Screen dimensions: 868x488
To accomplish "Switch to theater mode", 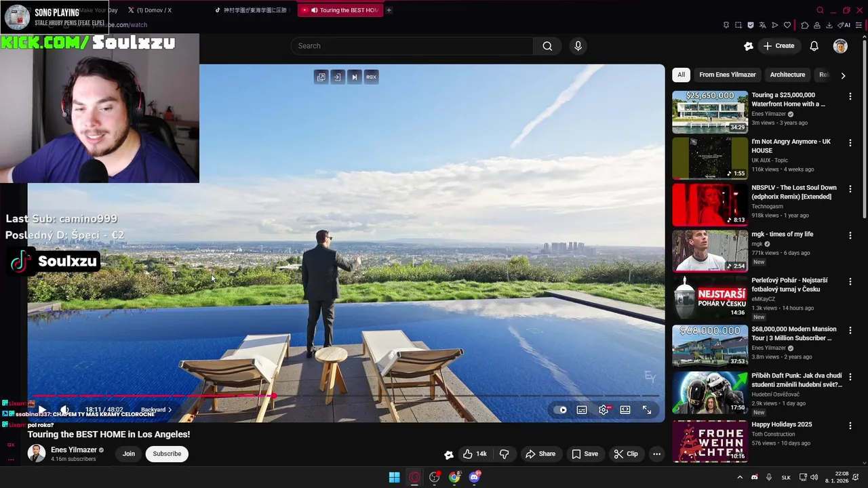I will pos(625,410).
